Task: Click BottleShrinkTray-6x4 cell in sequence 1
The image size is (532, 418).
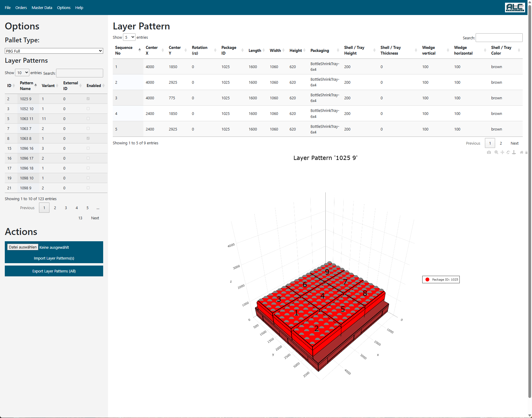Action: (x=325, y=67)
